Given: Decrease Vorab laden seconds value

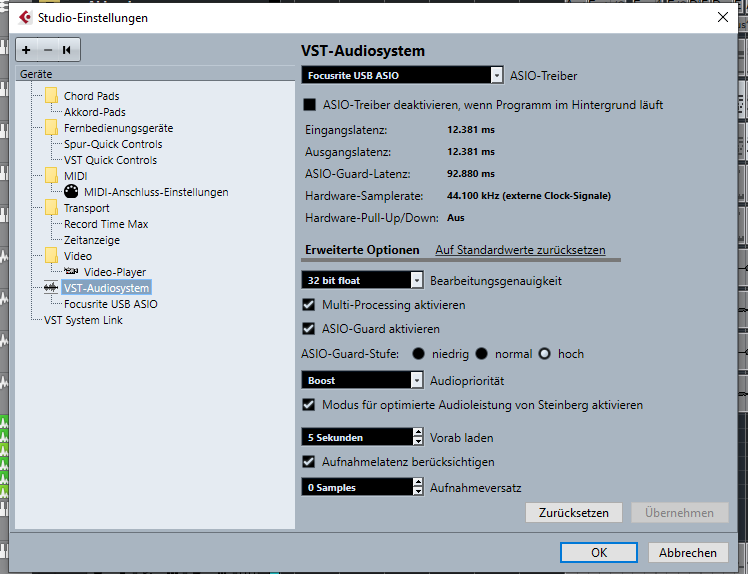Looking at the screenshot, I should pyautogui.click(x=418, y=441).
